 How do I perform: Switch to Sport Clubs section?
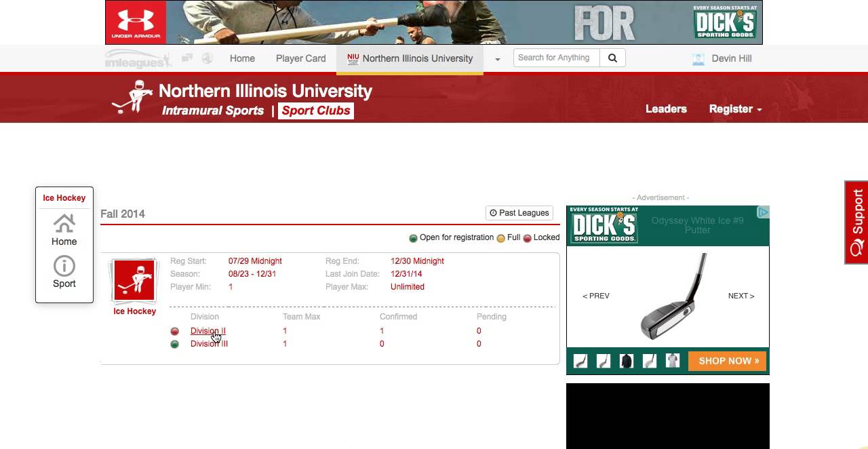pos(316,111)
